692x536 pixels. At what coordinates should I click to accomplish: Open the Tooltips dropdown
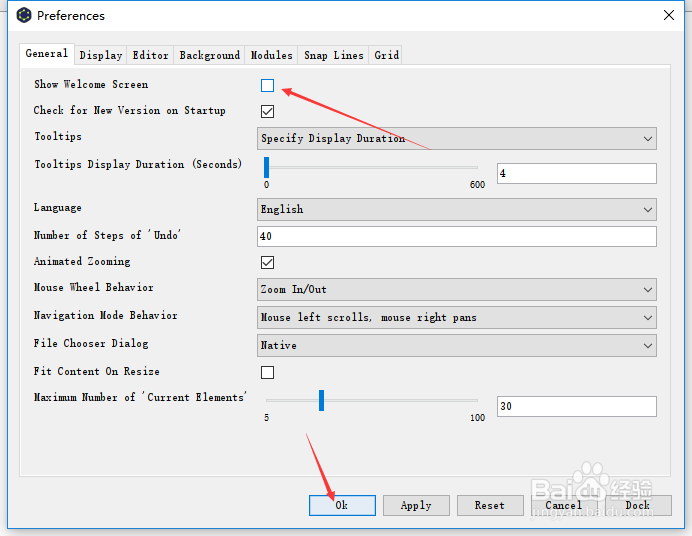pos(457,139)
